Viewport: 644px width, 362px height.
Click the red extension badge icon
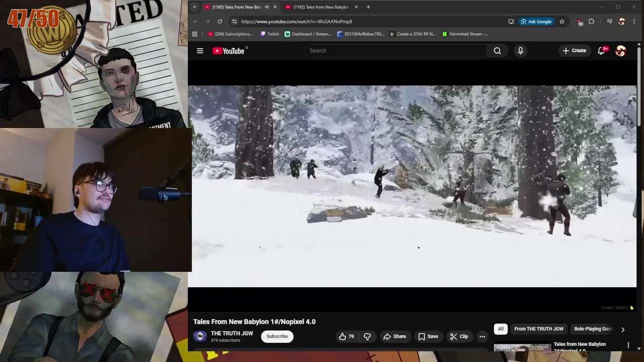click(580, 22)
